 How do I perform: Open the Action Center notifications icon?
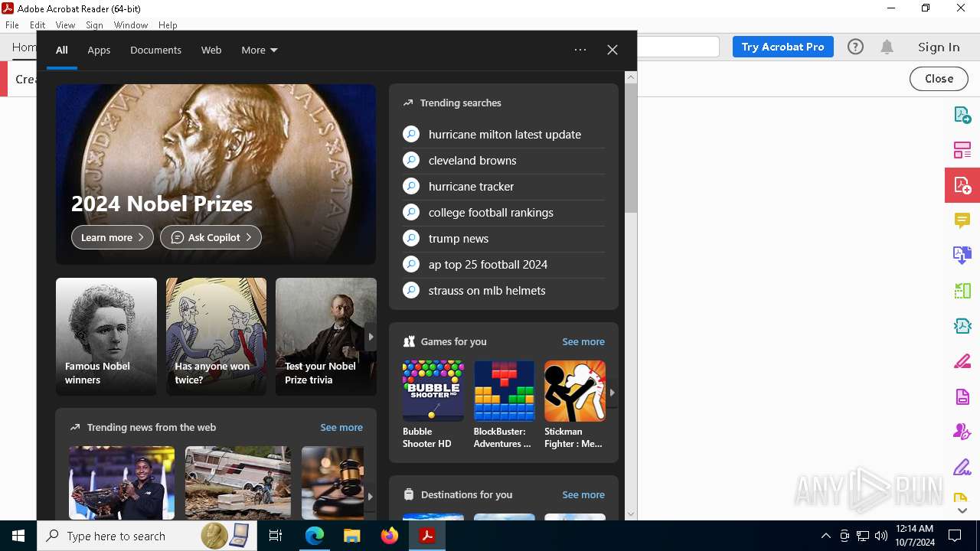point(955,536)
